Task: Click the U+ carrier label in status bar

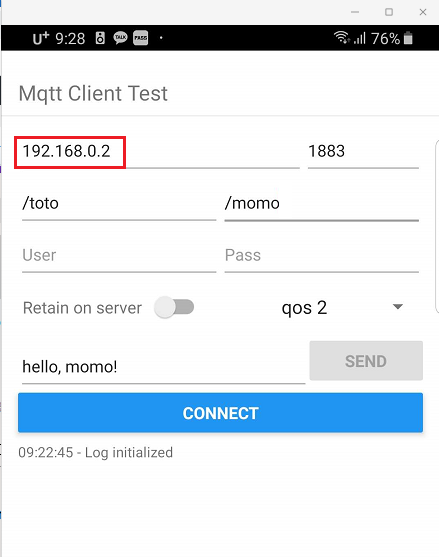Action: tap(41, 38)
